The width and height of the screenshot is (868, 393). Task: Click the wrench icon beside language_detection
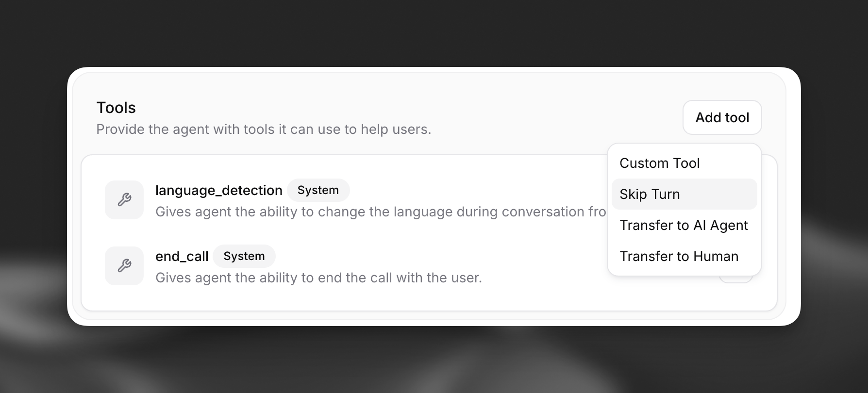[x=124, y=199]
